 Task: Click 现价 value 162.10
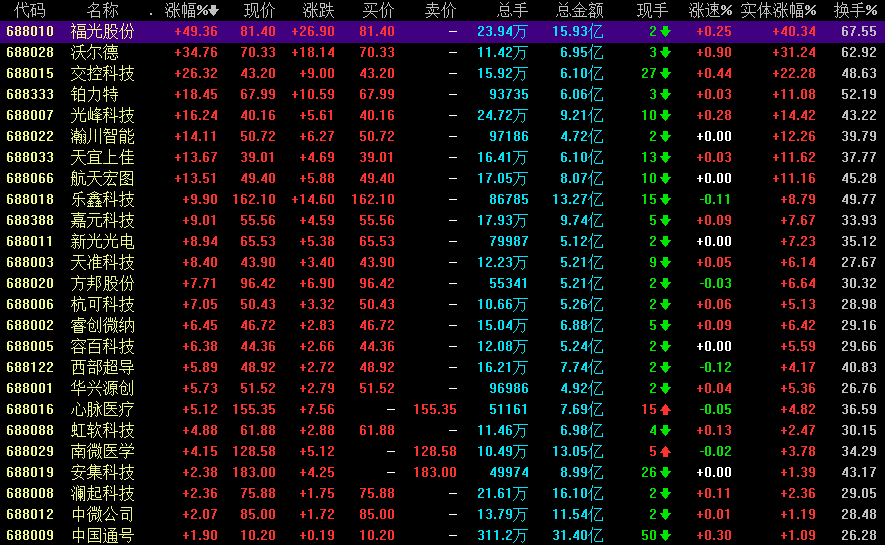click(x=254, y=199)
